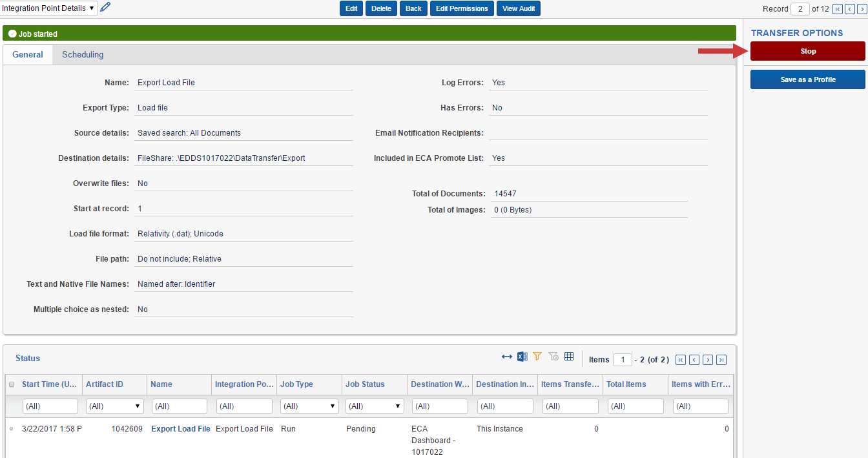The image size is (868, 458).
Task: Click the Name column filter field
Action: pyautogui.click(x=180, y=406)
